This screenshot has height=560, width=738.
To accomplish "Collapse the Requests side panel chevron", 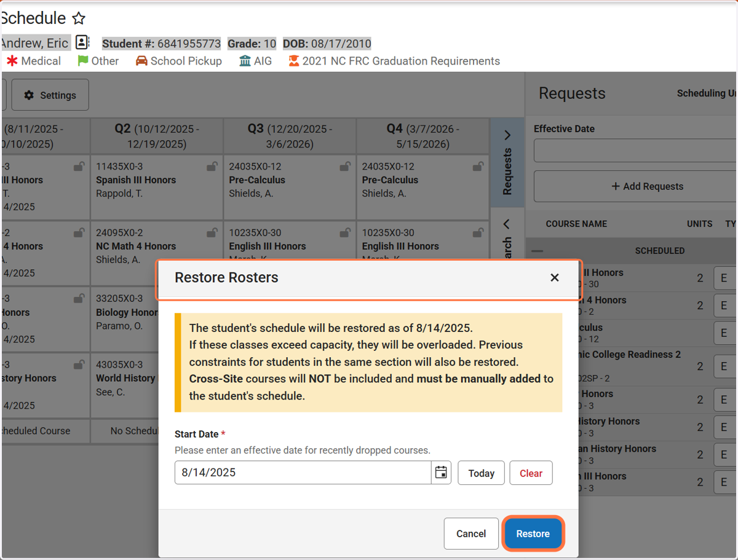I will tap(507, 135).
